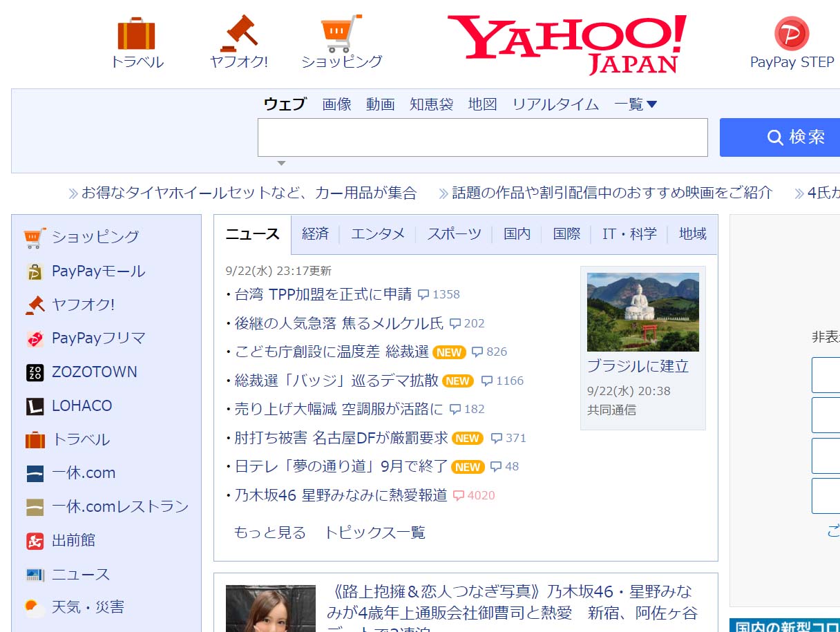The image size is (840, 632).
Task: Click the sidebar ヤフオク! gavel icon
Action: coord(35,305)
